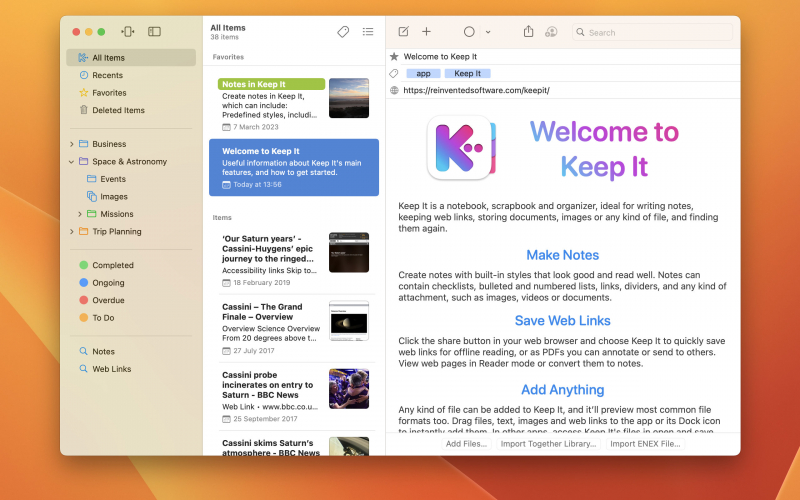Click the Add Anything heading
This screenshot has height=500, width=800.
coord(562,389)
